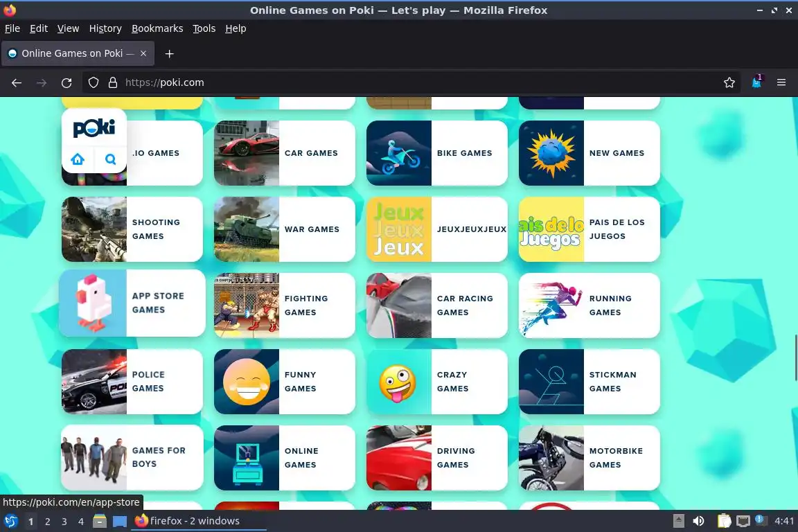Click the firefox - 2 windows taskbar button
The image size is (798, 532).
[199, 521]
